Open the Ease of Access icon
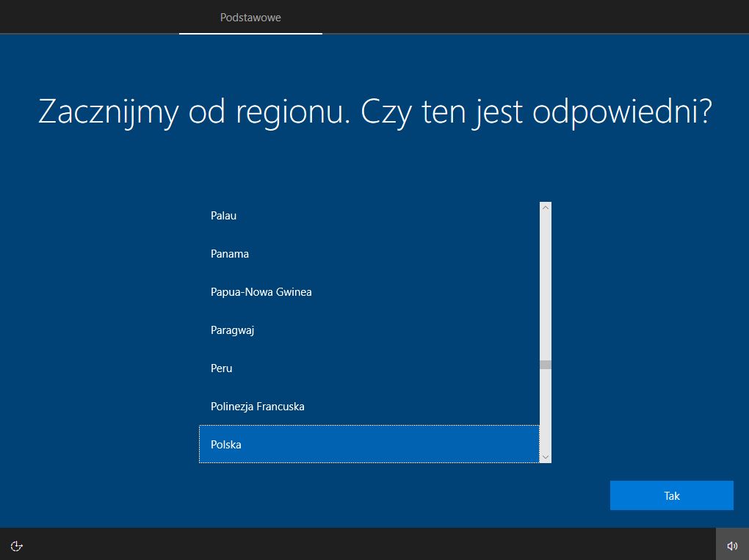Viewport: 749px width, 560px height. coord(17,545)
